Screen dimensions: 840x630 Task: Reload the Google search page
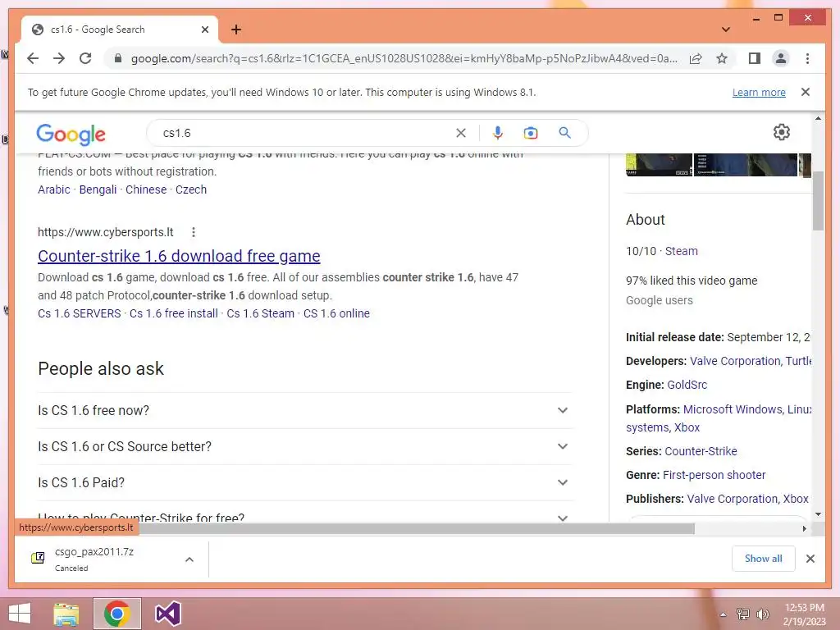point(85,58)
